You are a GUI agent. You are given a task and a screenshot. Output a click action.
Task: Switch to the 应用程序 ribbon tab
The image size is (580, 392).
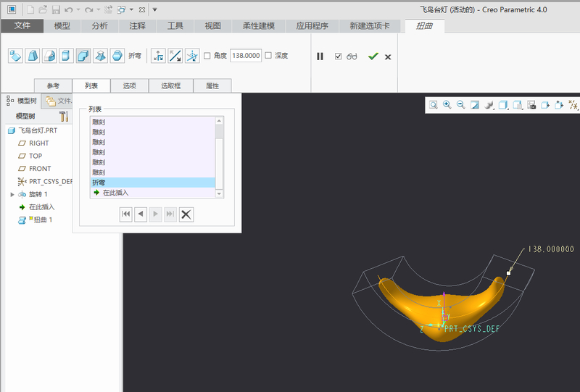tap(312, 26)
